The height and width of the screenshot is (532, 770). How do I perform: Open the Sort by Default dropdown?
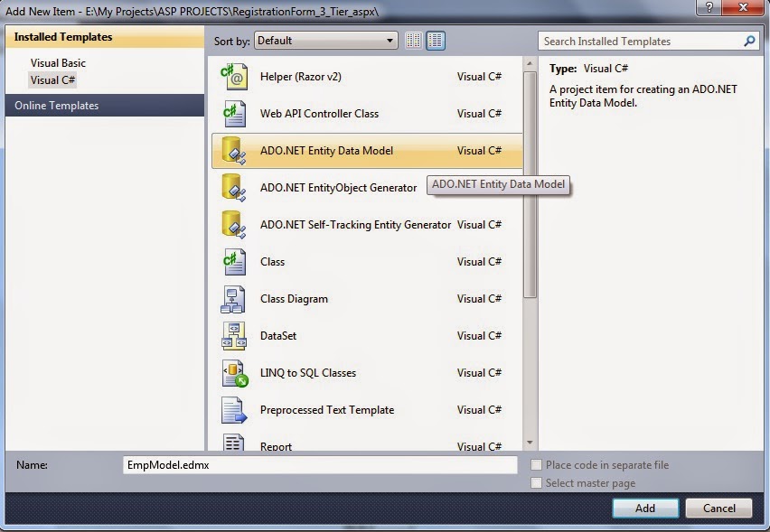(x=326, y=41)
